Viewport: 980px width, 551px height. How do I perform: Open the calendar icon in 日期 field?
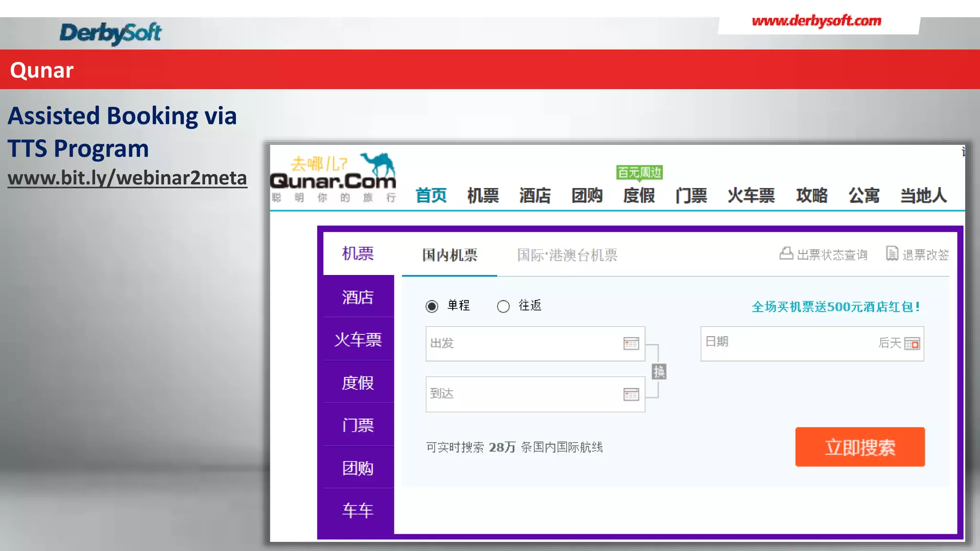[x=912, y=343]
